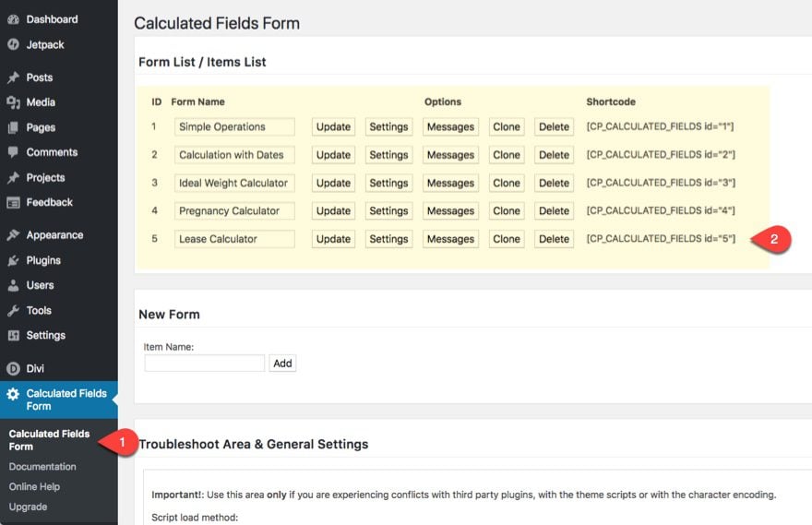Edit the Lease Calculator name field

(x=234, y=239)
